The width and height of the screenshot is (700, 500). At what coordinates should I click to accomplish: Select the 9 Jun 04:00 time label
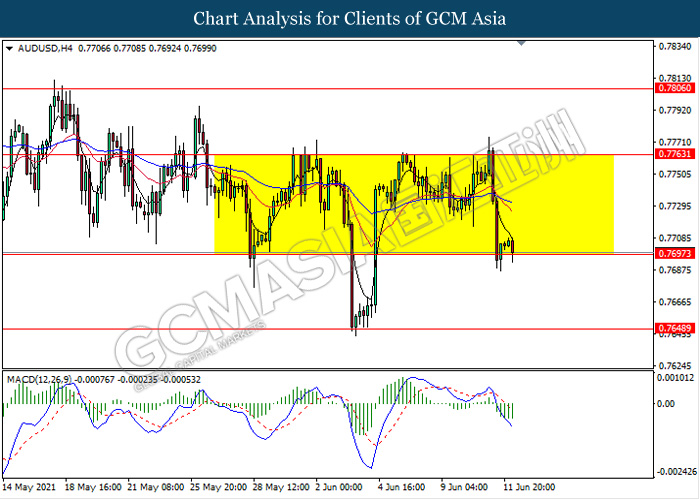pos(464,487)
